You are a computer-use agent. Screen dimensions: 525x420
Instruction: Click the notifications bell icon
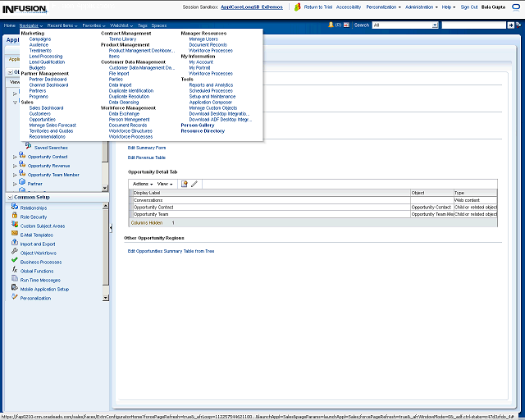coord(330,25)
